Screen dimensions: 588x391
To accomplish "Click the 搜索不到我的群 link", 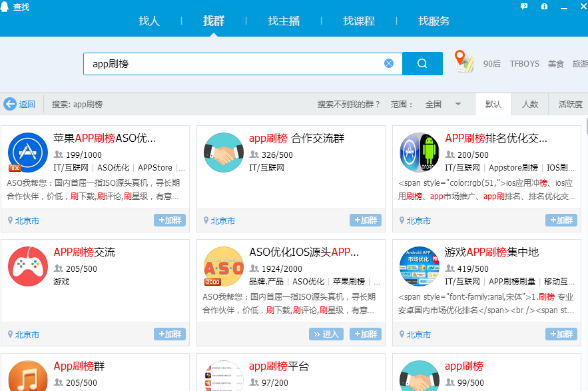I will [x=349, y=105].
